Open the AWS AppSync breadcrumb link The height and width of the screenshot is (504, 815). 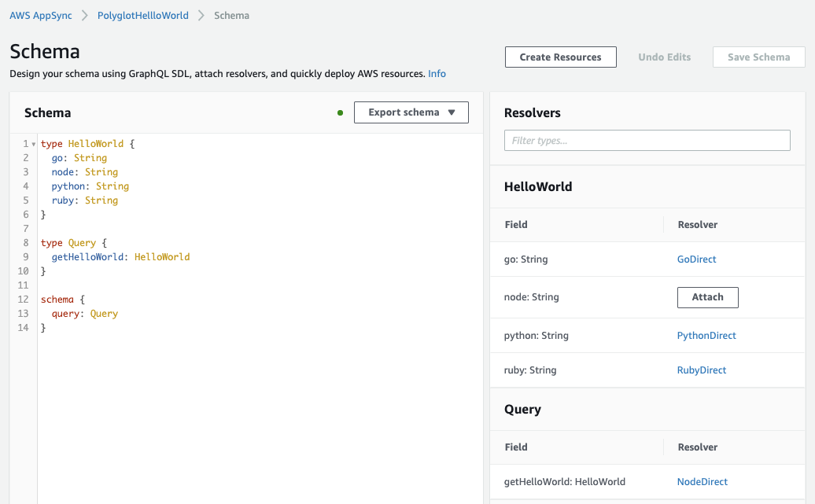click(42, 16)
